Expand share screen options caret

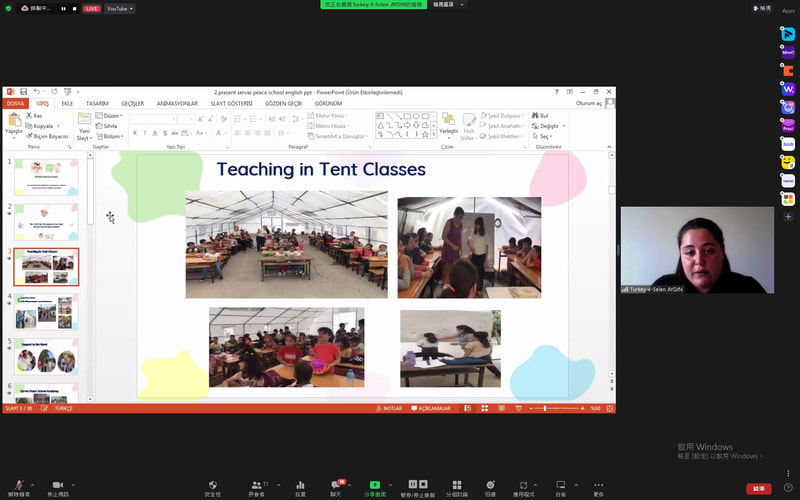tap(390, 485)
